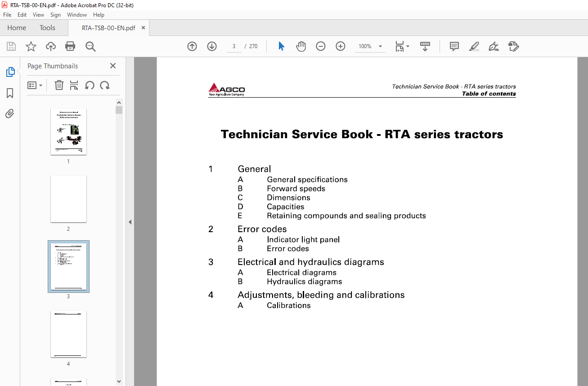Image resolution: width=588 pixels, height=386 pixels.
Task: Bookmark this file with the star icon
Action: (31, 46)
